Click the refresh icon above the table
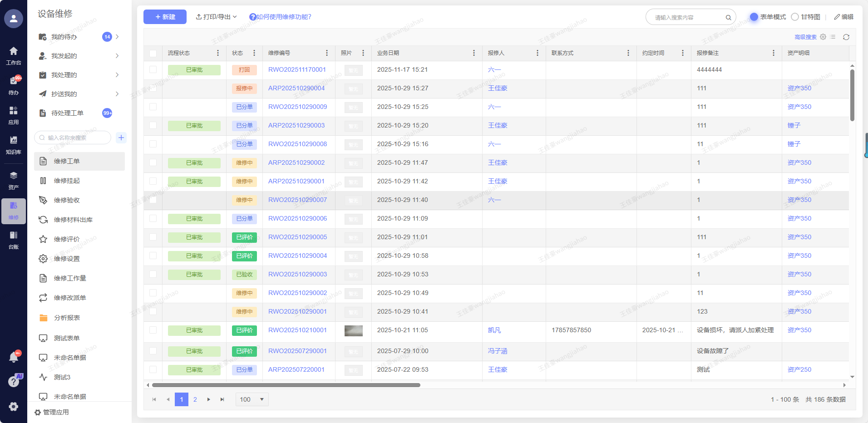This screenshot has width=868, height=423. tap(846, 37)
